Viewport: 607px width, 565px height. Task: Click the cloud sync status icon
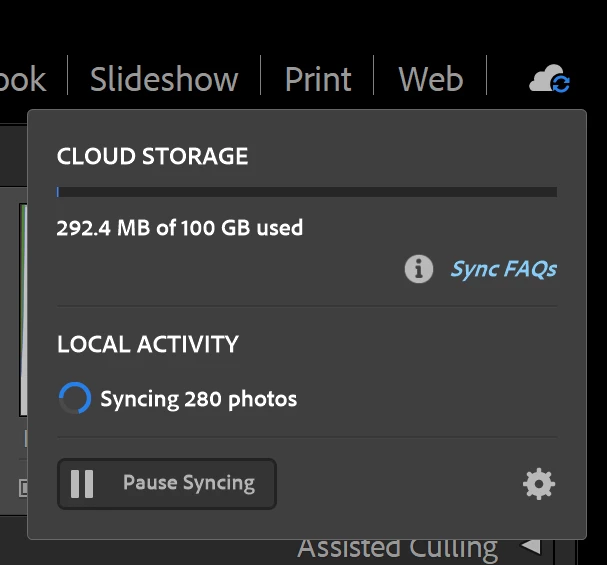[x=549, y=79]
